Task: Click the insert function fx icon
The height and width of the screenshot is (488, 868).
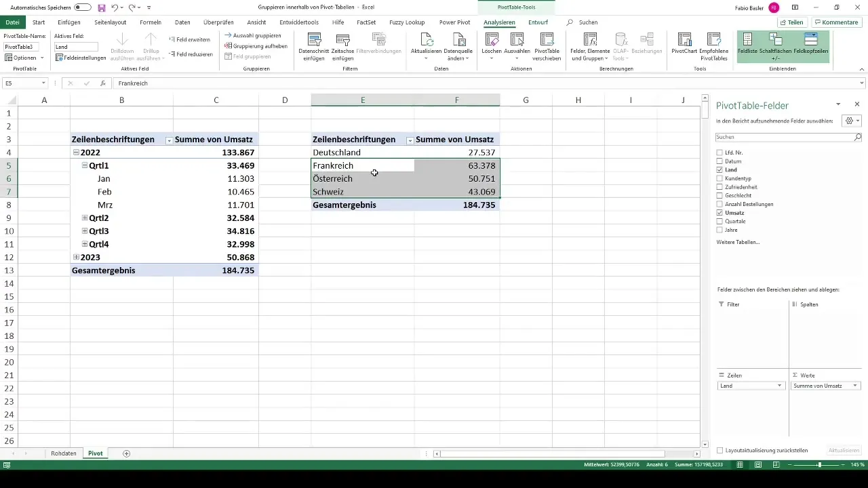Action: [x=103, y=83]
